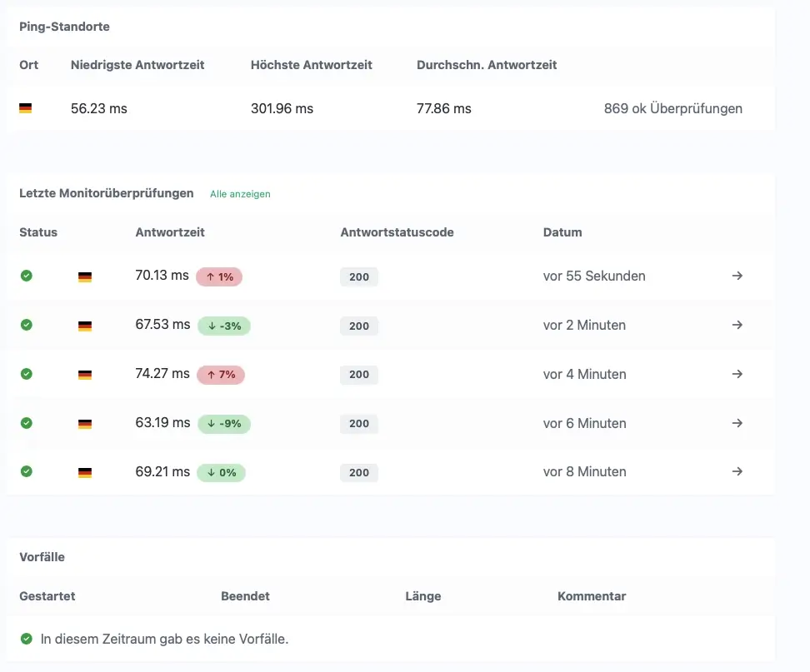Viewport: 810px width, 672px height.
Task: Click '869 ok Überprüfungen' text
Action: [x=672, y=108]
